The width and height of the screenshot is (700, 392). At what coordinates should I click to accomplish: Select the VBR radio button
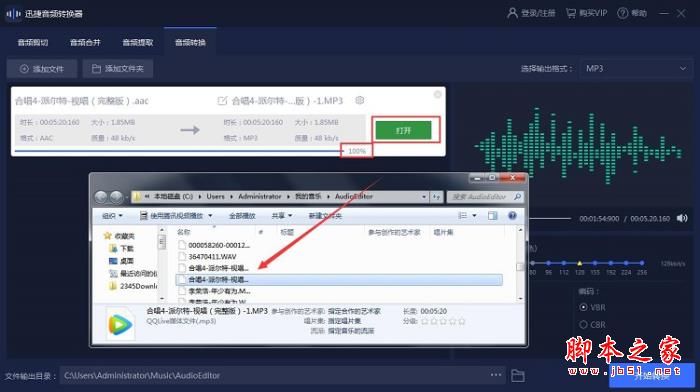click(583, 307)
